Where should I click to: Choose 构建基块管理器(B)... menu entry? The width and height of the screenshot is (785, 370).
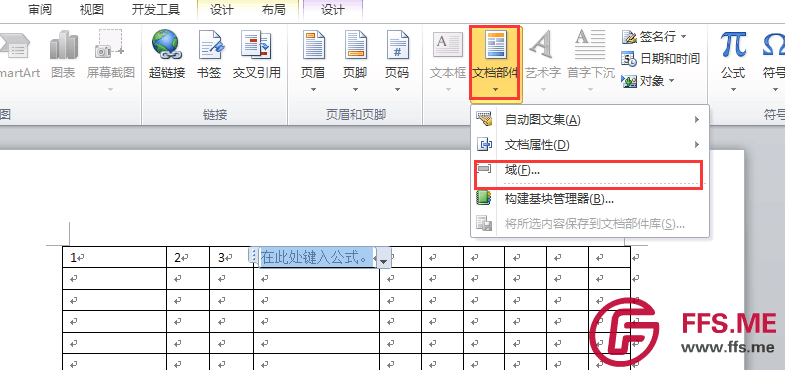pos(590,199)
